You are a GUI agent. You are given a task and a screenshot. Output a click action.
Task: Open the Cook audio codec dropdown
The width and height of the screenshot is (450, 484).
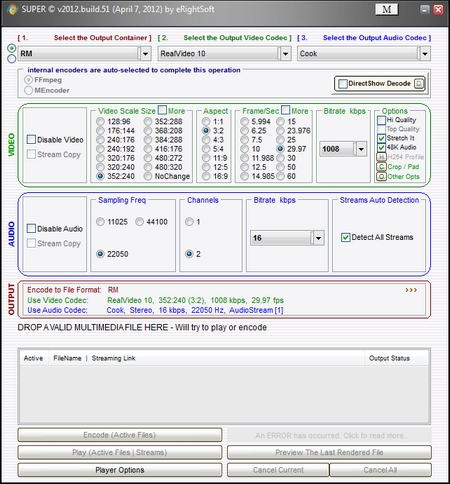click(x=425, y=54)
